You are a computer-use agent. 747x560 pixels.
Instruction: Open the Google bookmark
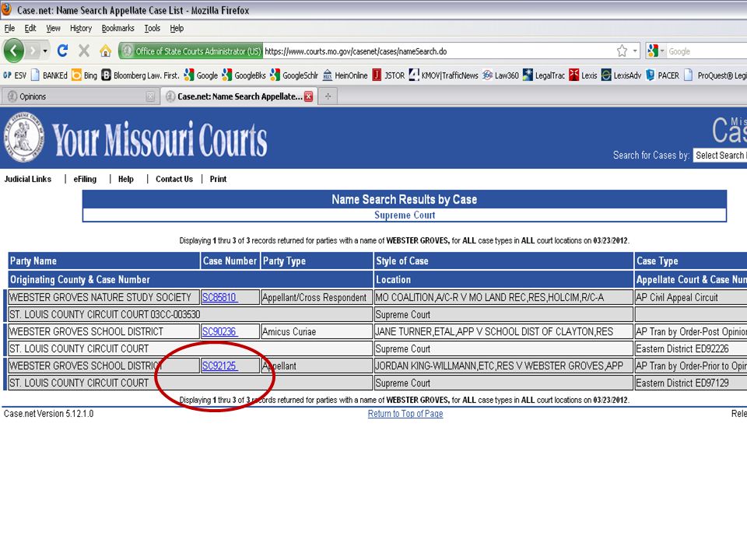coord(201,75)
